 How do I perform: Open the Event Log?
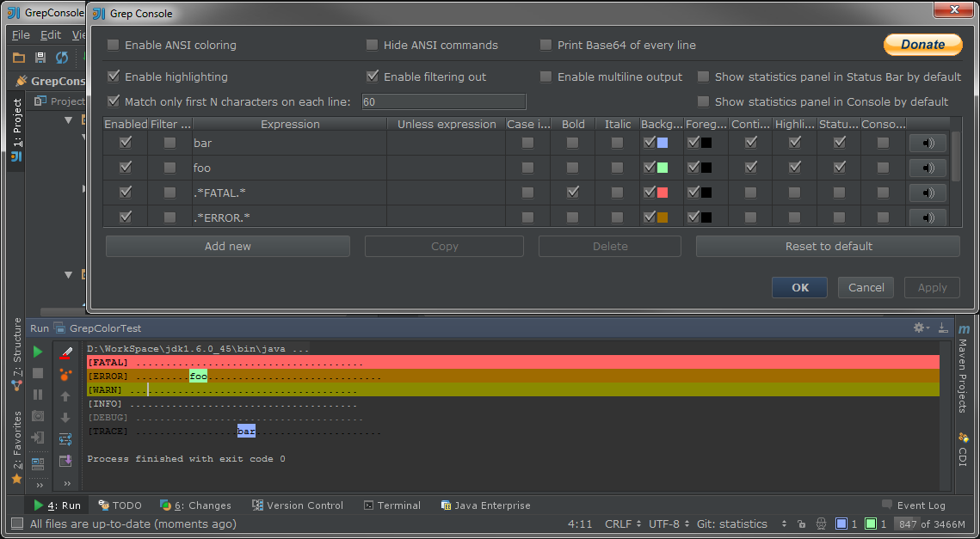[x=914, y=505]
